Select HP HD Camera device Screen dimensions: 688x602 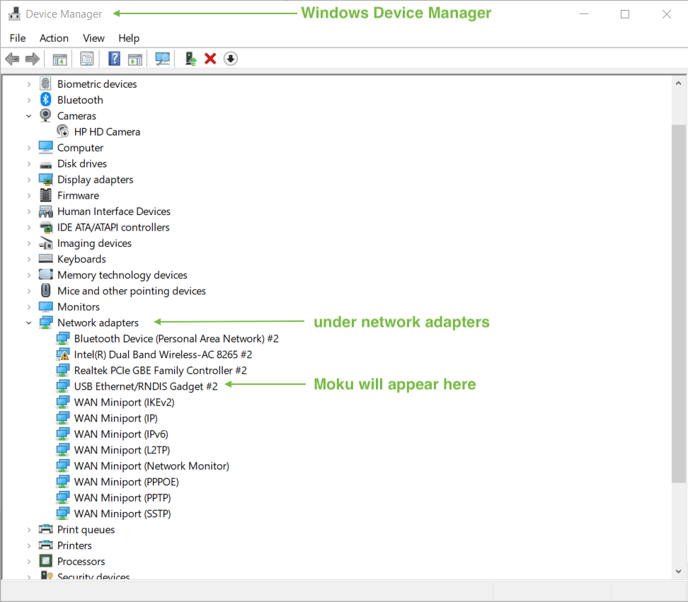(x=107, y=132)
